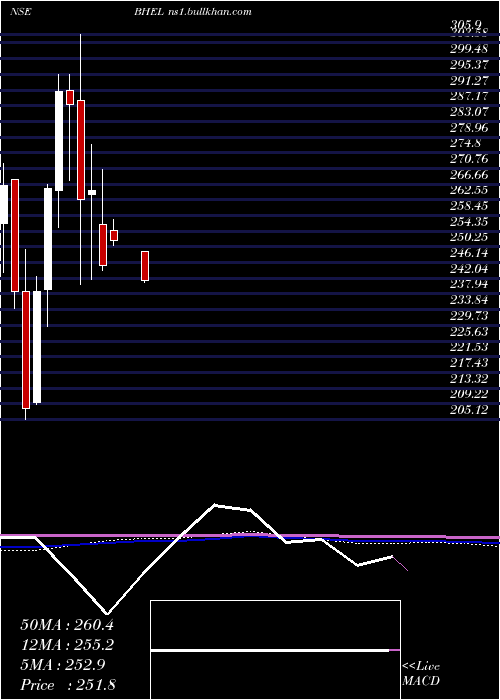The width and height of the screenshot is (500, 700).
Task: Select the 229.73 price axis label
Action: tap(469, 316)
